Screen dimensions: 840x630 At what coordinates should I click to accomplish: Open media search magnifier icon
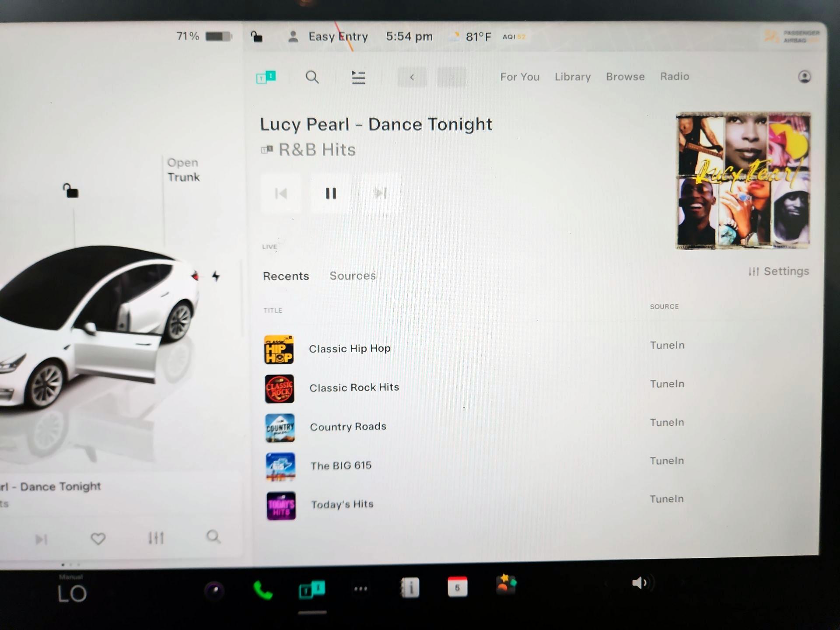tap(312, 77)
